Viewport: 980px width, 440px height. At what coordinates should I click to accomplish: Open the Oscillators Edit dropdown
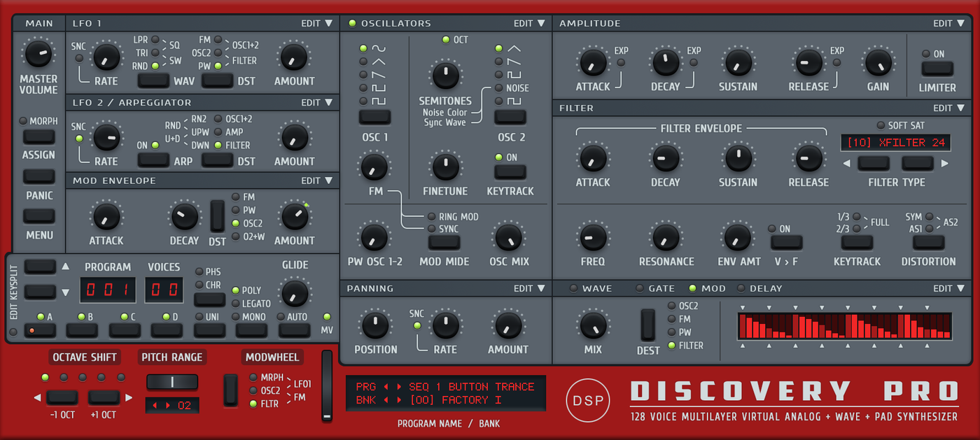pos(529,23)
